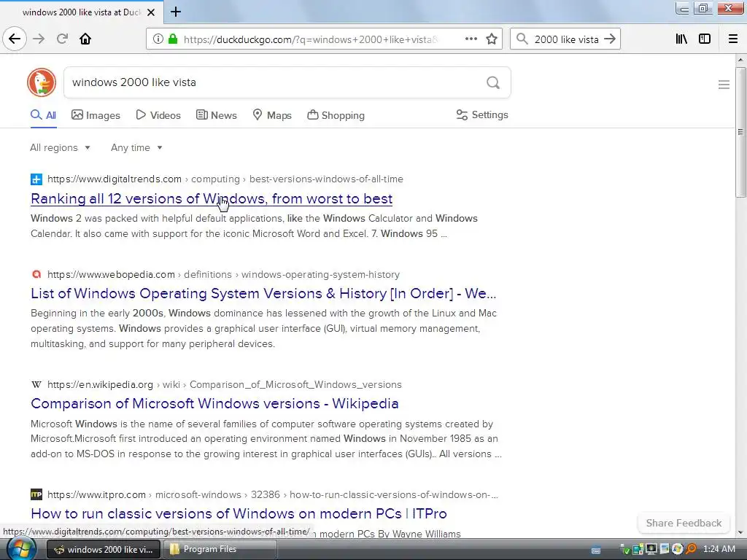The height and width of the screenshot is (560, 747).
Task: Open the DuckDuckGo side menu icon
Action: 724,85
